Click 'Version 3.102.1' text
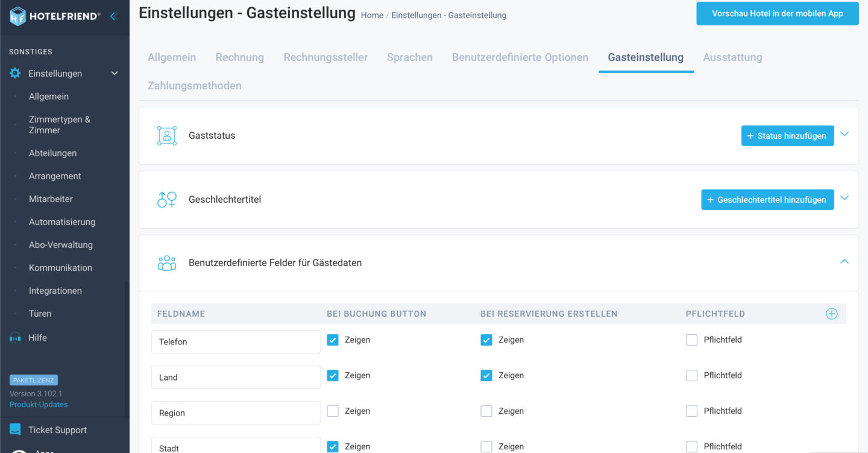868x453 pixels. [x=36, y=394]
